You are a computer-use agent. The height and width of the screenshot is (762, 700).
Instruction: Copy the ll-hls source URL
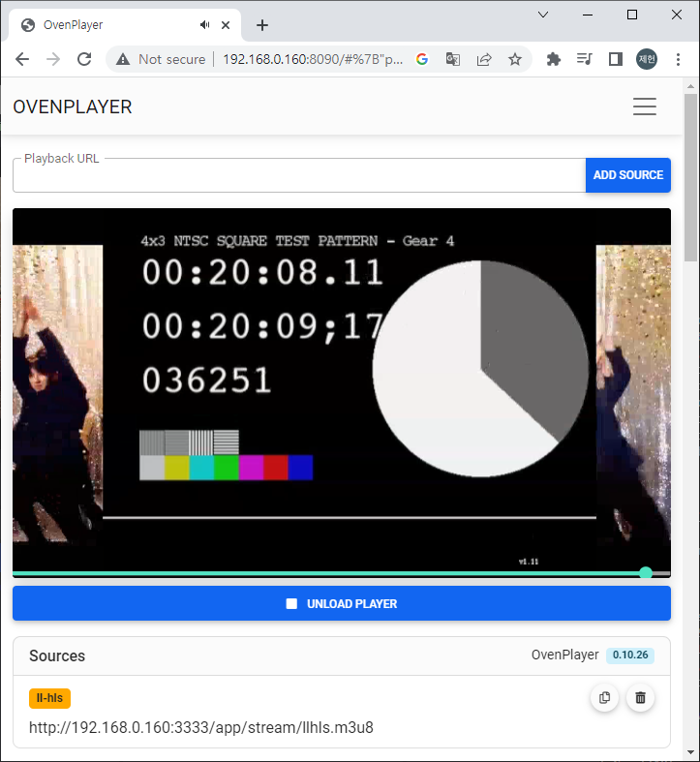[605, 697]
